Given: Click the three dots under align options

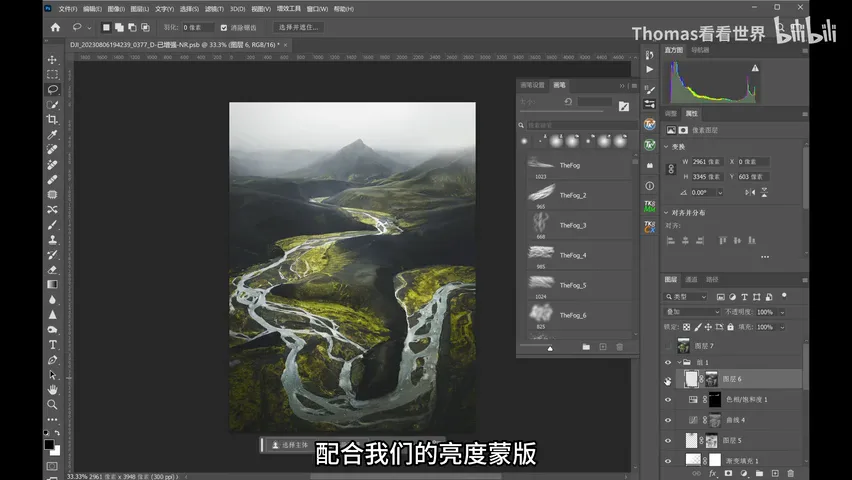Looking at the screenshot, I should [765, 257].
